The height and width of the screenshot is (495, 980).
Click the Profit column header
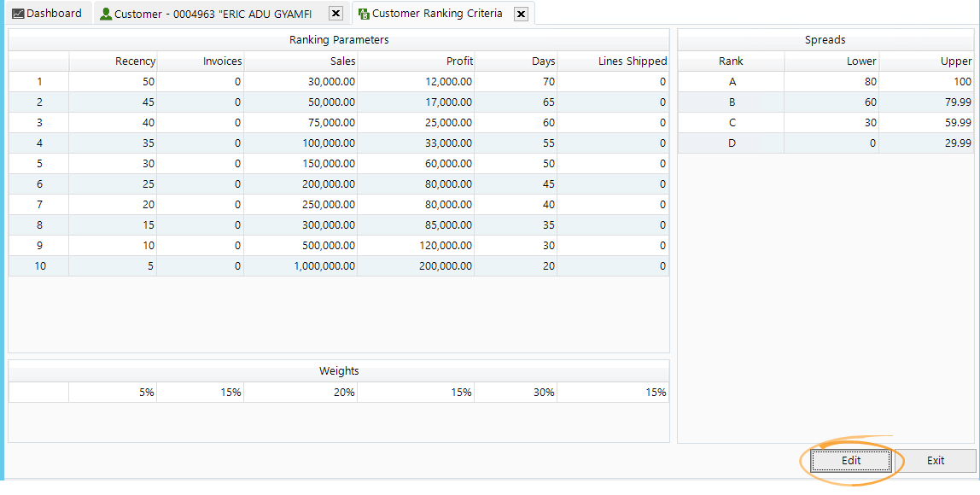click(x=458, y=61)
